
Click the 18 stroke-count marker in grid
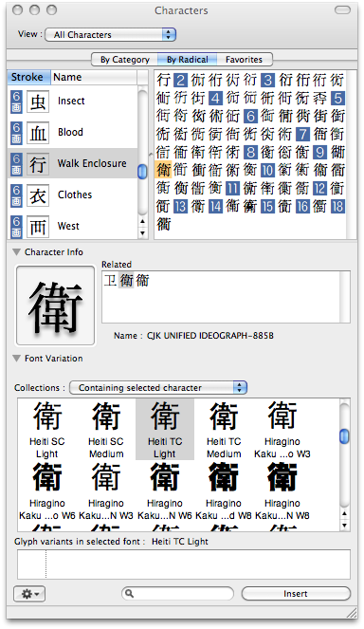click(x=338, y=207)
